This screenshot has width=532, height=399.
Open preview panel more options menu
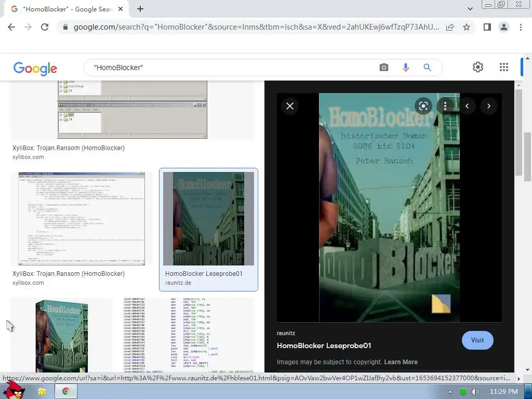(x=445, y=106)
